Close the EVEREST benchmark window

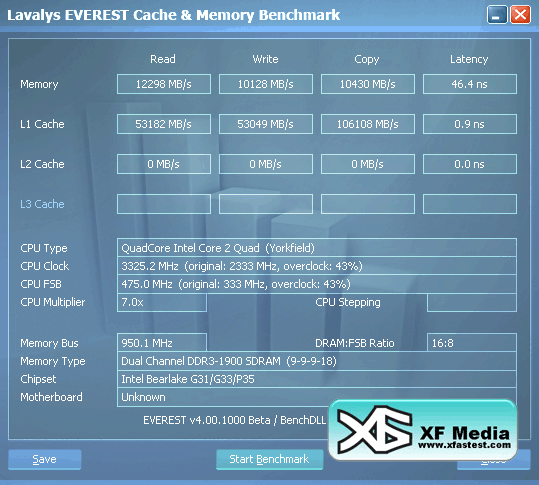point(520,15)
